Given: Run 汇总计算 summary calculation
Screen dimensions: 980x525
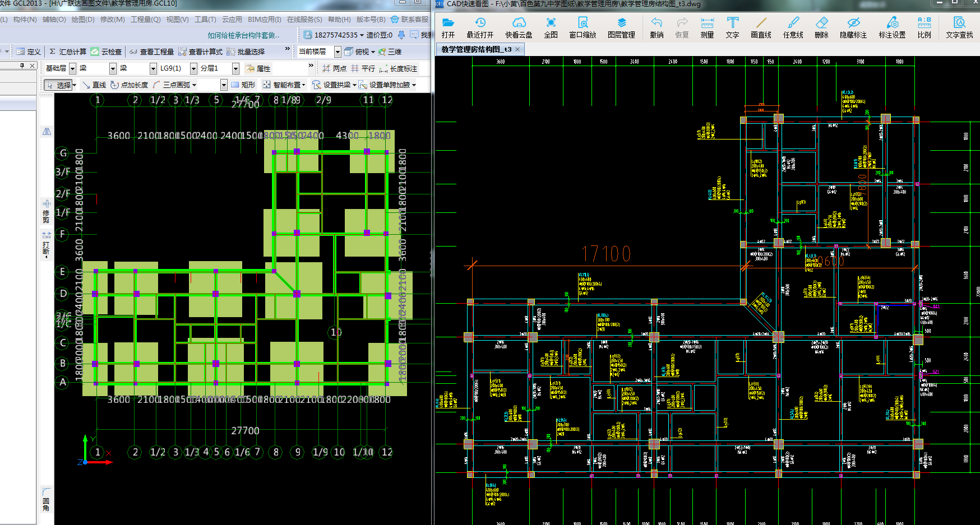Looking at the screenshot, I should pyautogui.click(x=68, y=52).
